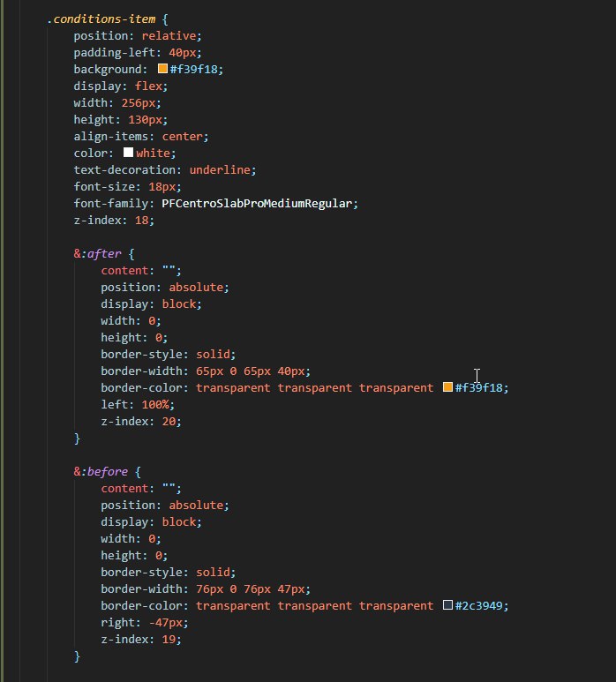
Task: Click the 'underline' text-decoration value
Action: click(x=220, y=169)
